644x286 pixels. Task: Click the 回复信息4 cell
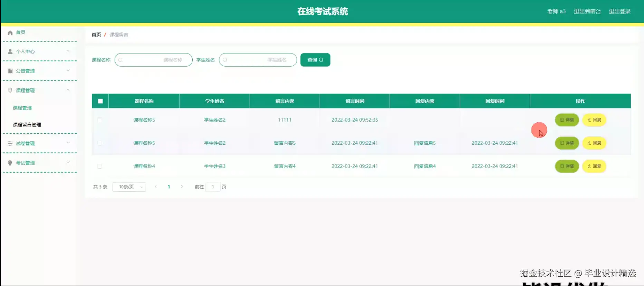click(425, 166)
